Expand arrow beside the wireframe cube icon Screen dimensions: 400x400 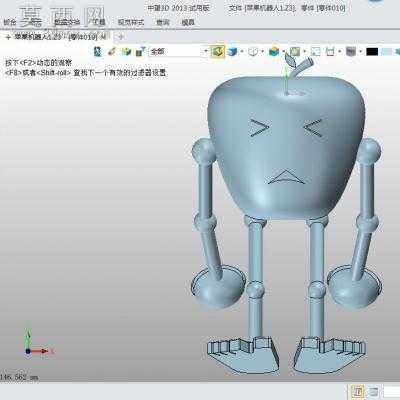(263, 52)
